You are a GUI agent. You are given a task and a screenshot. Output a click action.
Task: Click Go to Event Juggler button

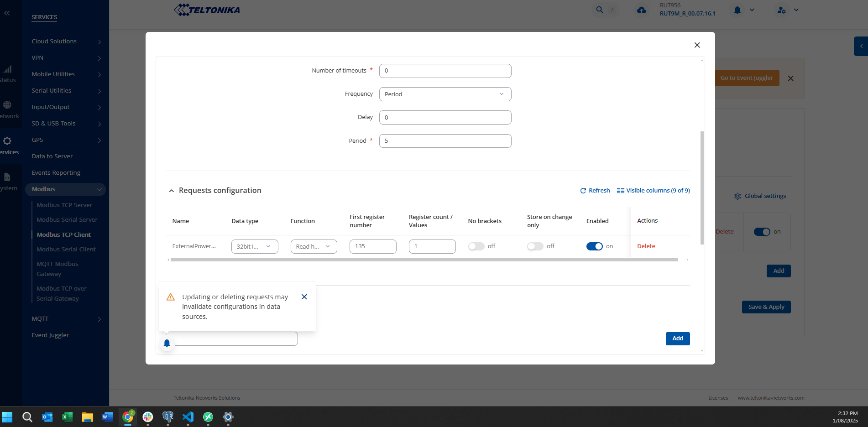click(x=747, y=78)
